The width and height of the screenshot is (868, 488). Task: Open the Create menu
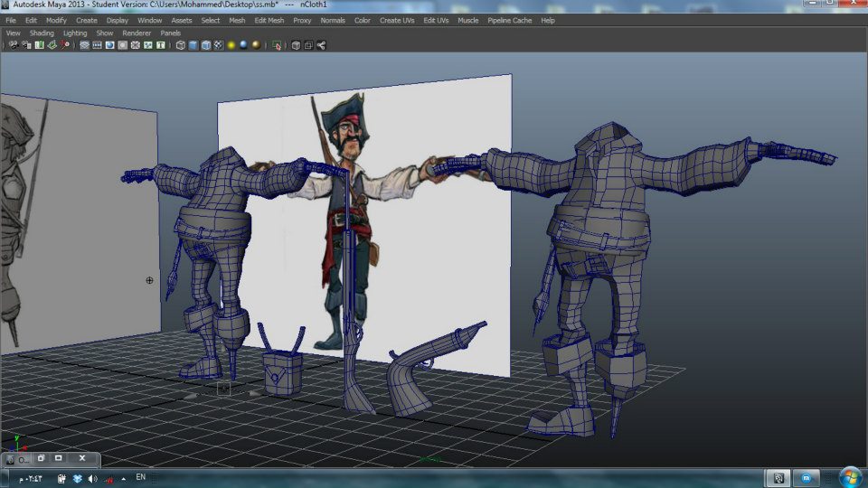pos(87,21)
